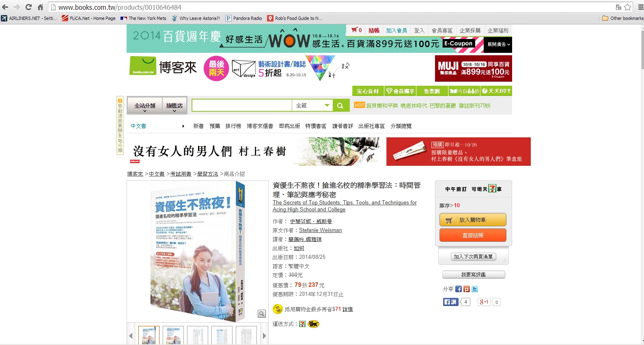Click the green search magnifier button

point(340,106)
